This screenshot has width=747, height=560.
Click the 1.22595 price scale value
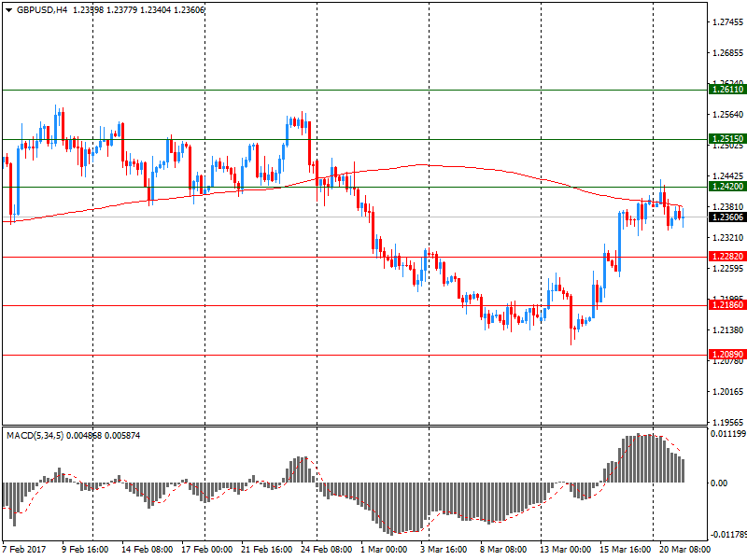(x=727, y=269)
